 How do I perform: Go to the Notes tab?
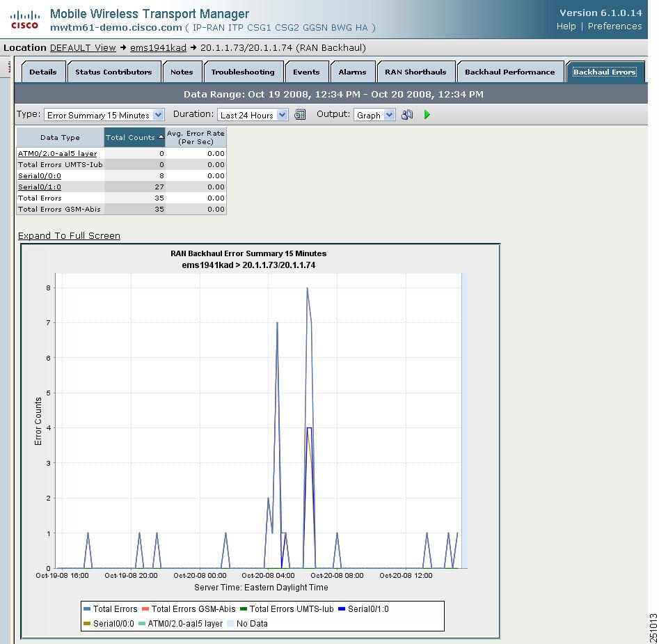182,72
